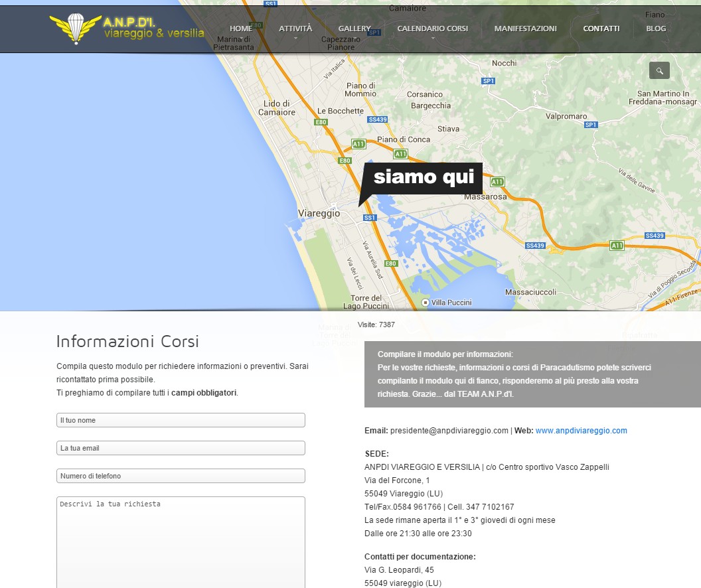Click the 'Lido di Camaiore' map label
Screen dimensions: 701x588
pos(277,108)
